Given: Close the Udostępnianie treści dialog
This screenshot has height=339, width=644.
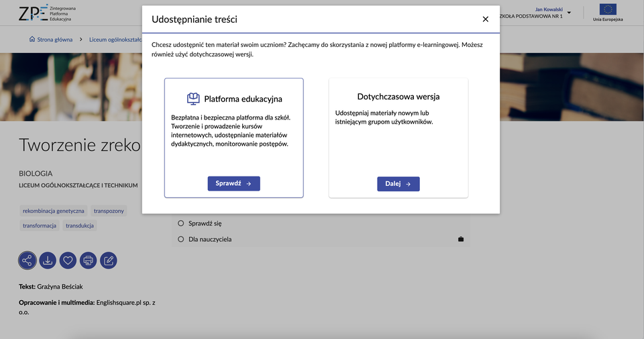Looking at the screenshot, I should 486,19.
